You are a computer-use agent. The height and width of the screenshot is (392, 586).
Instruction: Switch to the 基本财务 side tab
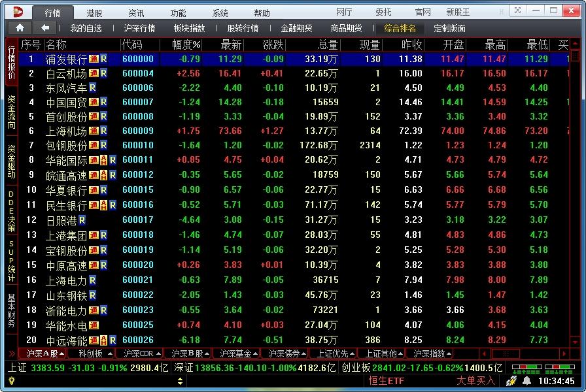point(12,310)
